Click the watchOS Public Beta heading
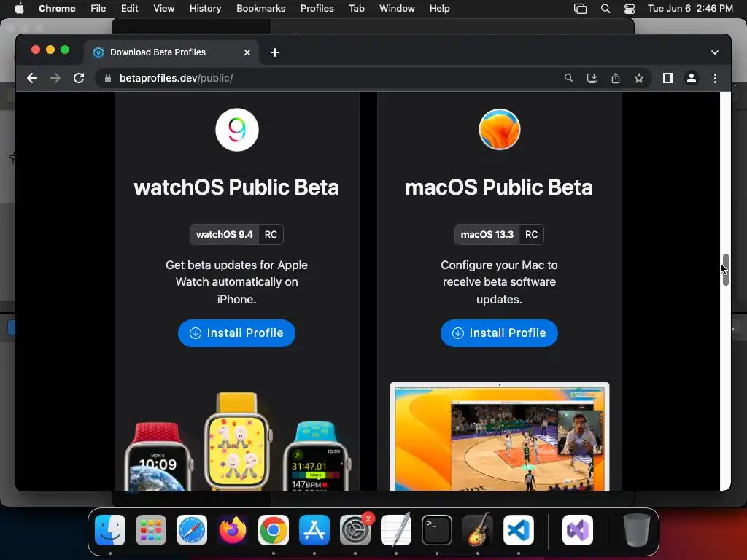This screenshot has height=560, width=747. 237,187
